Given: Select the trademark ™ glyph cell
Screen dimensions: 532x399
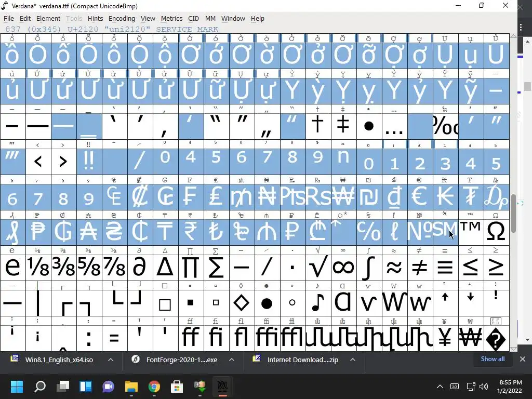Looking at the screenshot, I should (x=471, y=232).
